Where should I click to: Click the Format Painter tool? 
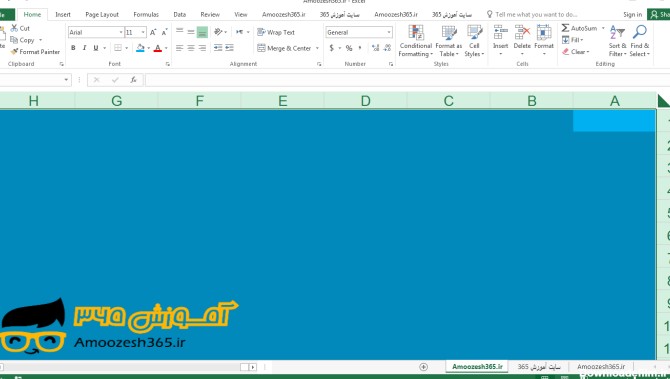coord(35,52)
